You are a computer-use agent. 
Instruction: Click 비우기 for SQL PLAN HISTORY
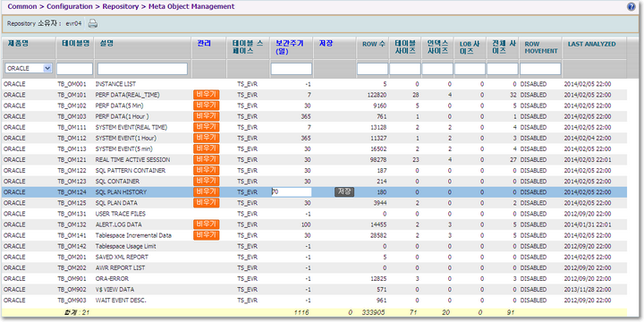(x=207, y=191)
